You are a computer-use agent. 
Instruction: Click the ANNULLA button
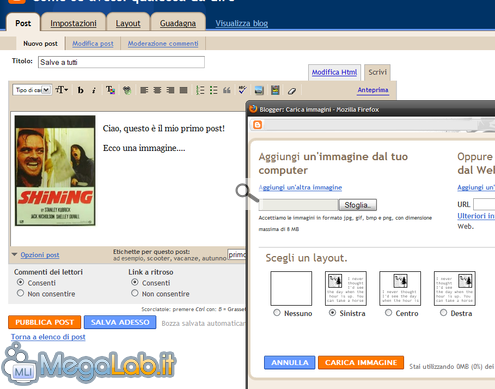click(x=290, y=362)
